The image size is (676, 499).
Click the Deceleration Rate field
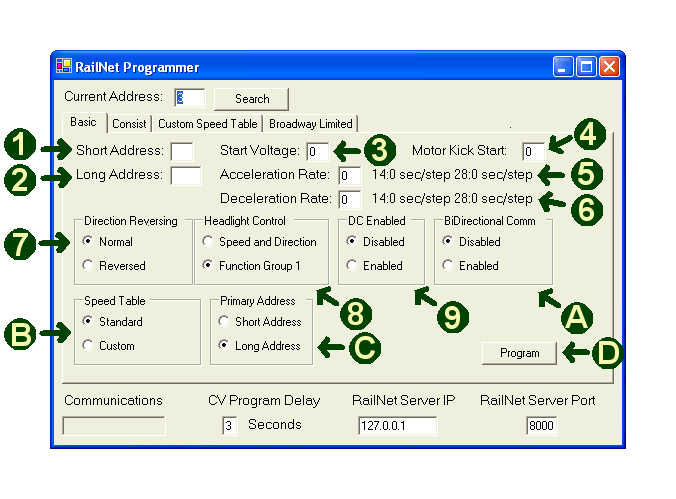coord(349,199)
